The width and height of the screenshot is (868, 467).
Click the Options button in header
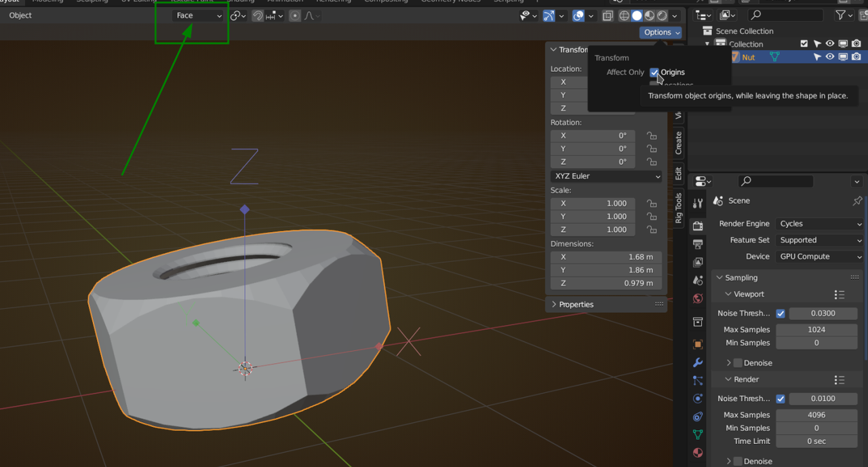point(660,33)
